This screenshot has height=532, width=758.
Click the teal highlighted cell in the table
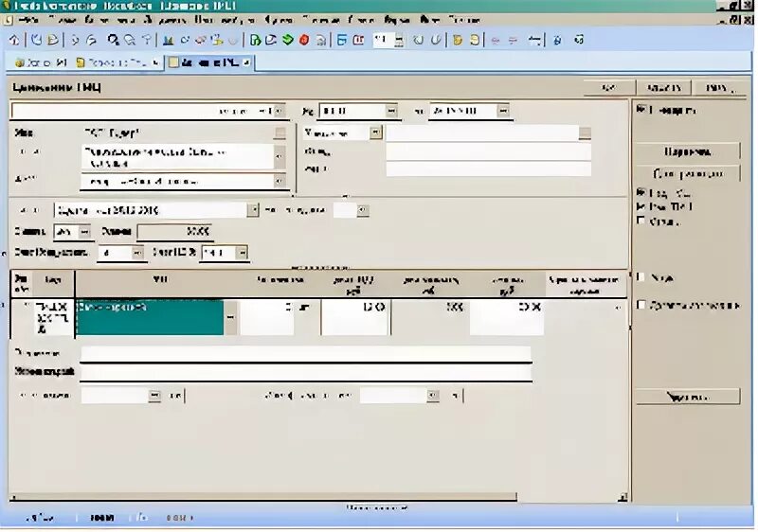(150, 317)
